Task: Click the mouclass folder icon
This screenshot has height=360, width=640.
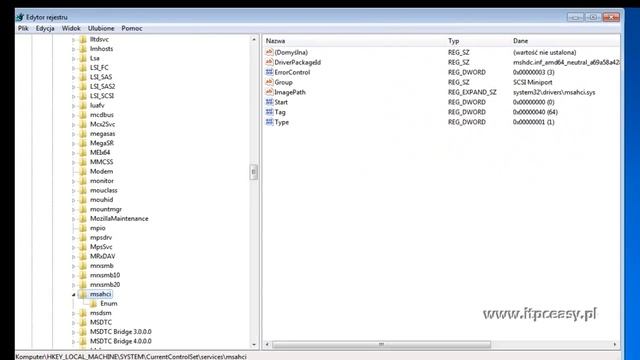Action: 83,190
